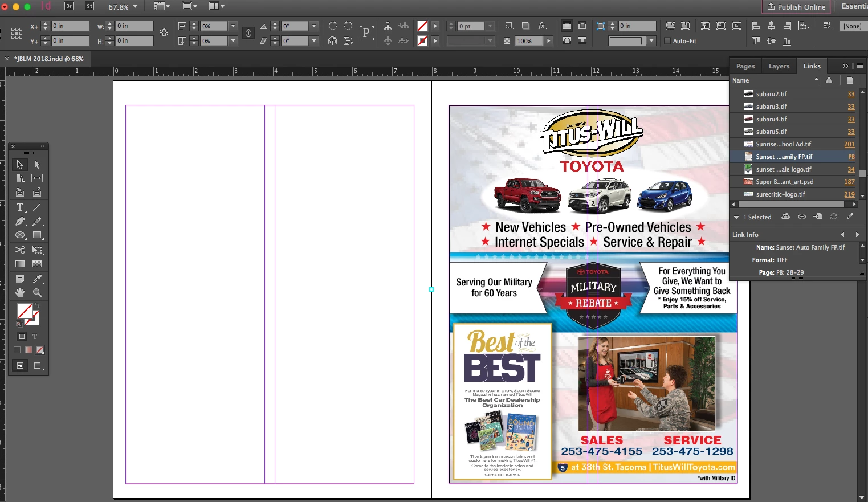Open the zoom level dropdown at 67.8%
The image size is (868, 502).
pos(135,7)
